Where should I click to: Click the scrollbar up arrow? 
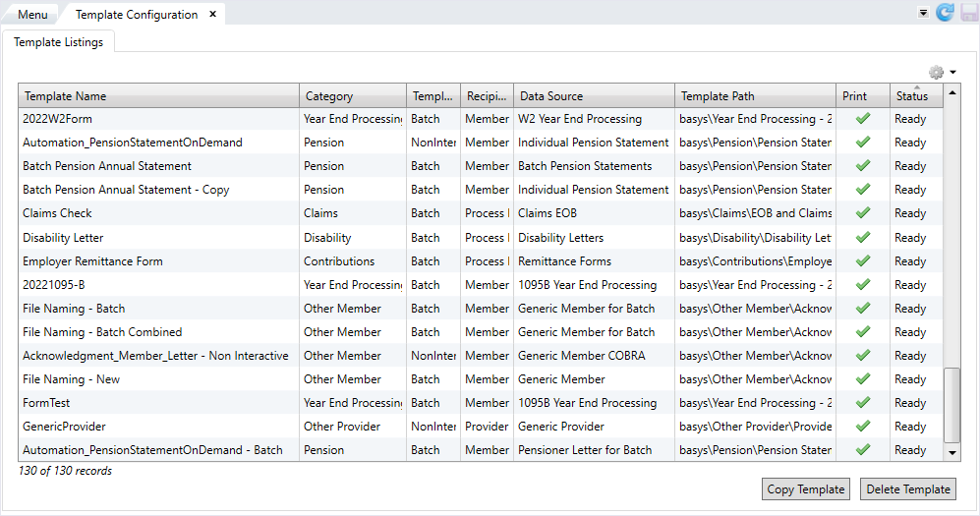tap(951, 95)
